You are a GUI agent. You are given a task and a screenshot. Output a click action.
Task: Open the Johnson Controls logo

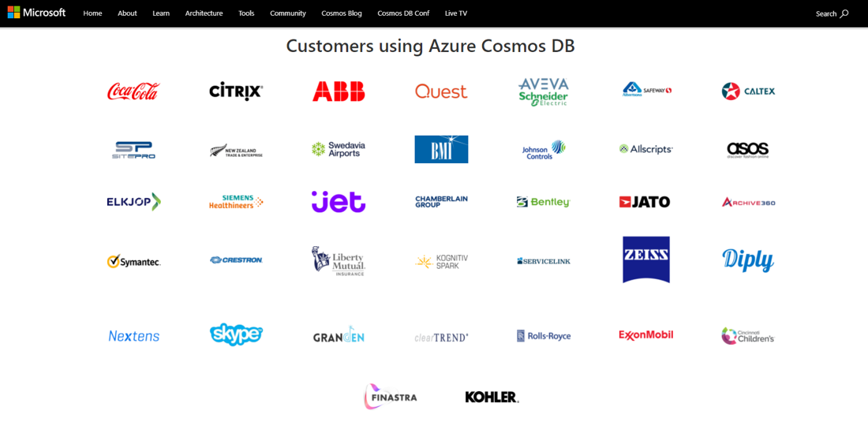tap(544, 150)
